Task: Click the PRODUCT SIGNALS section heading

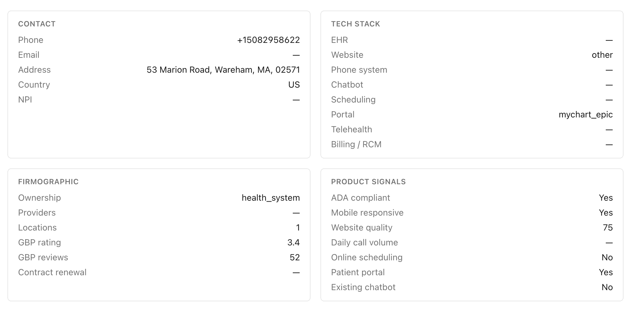Action: point(368,182)
